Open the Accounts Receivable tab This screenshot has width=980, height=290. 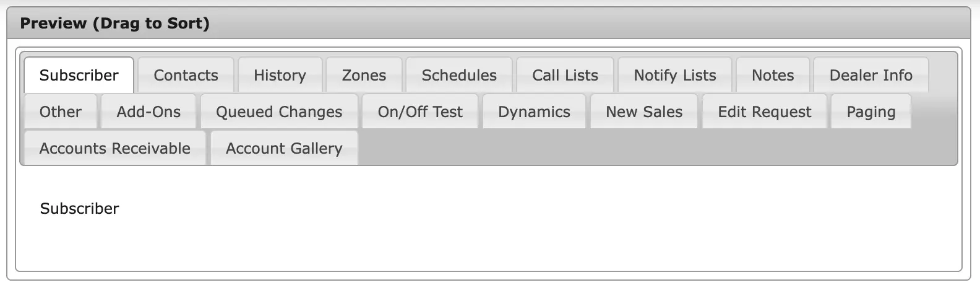point(115,148)
